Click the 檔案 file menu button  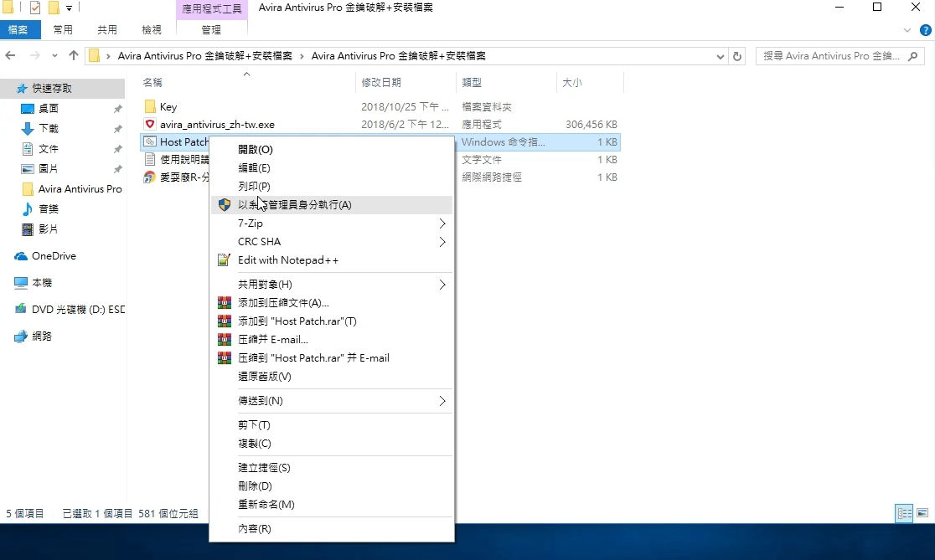18,30
